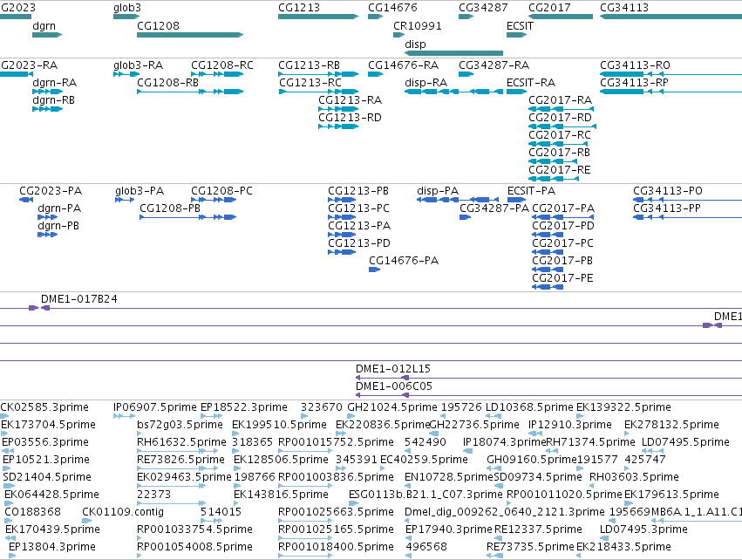Select EST LD10368.5prime
This screenshot has width=742, height=560.
click(529, 407)
